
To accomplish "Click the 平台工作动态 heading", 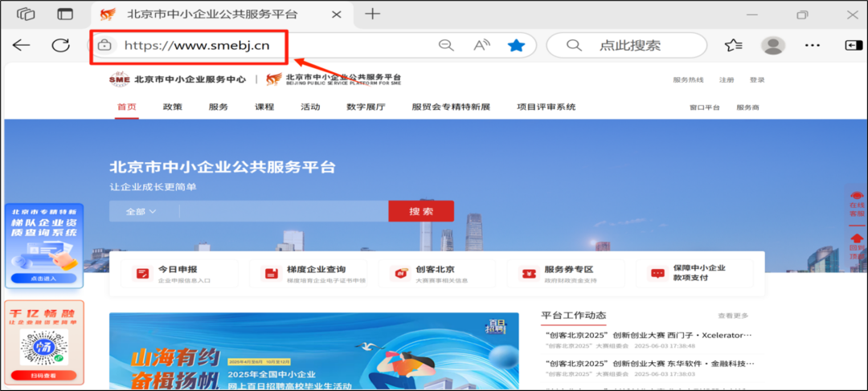I will pos(574,316).
